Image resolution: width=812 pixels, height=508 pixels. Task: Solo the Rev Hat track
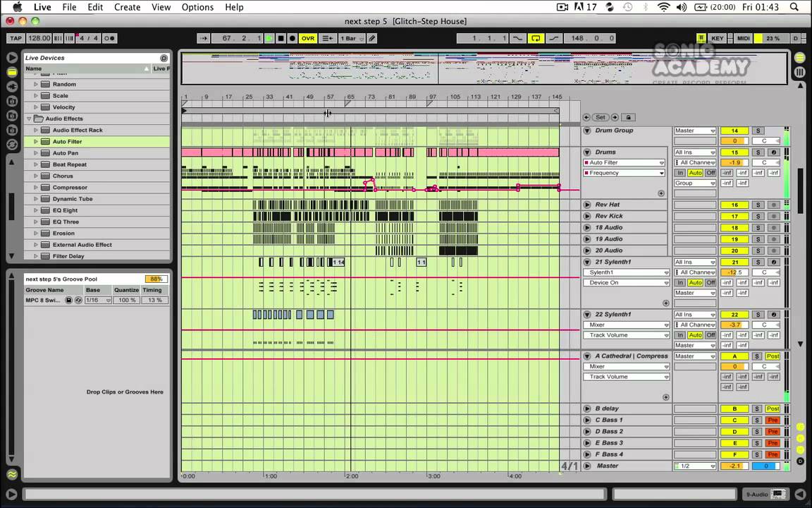[758, 205]
